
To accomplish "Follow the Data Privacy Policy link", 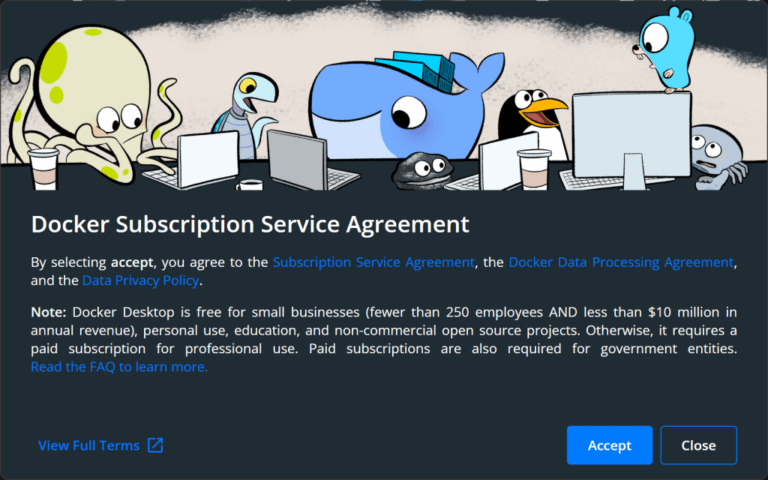I will [x=141, y=280].
